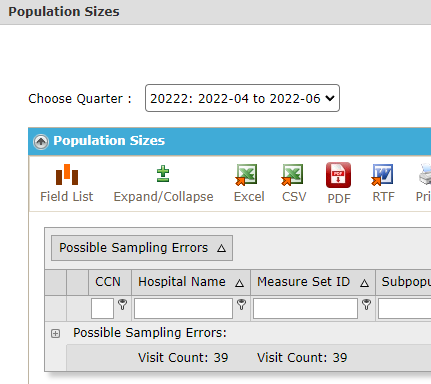Focus the Measure Set ID filter box
This screenshot has height=384, width=431.
tap(305, 308)
